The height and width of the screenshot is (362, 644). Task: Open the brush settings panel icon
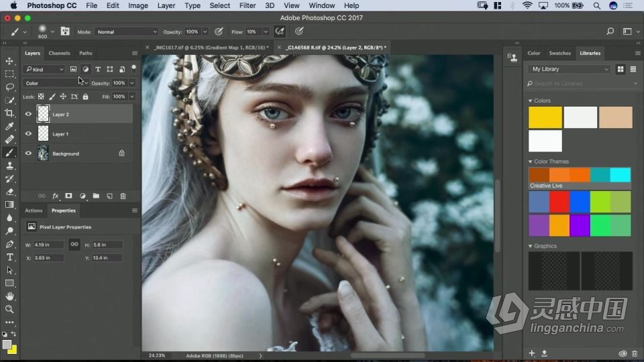coord(65,32)
